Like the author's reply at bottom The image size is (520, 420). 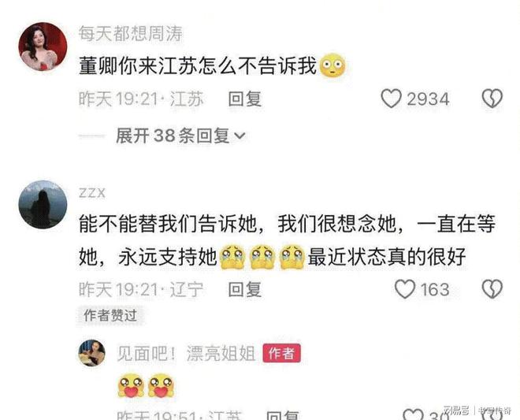[413, 414]
